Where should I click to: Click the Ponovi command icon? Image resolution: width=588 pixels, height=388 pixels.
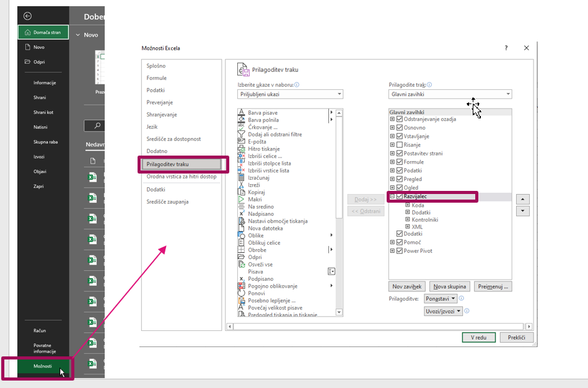[x=241, y=293]
